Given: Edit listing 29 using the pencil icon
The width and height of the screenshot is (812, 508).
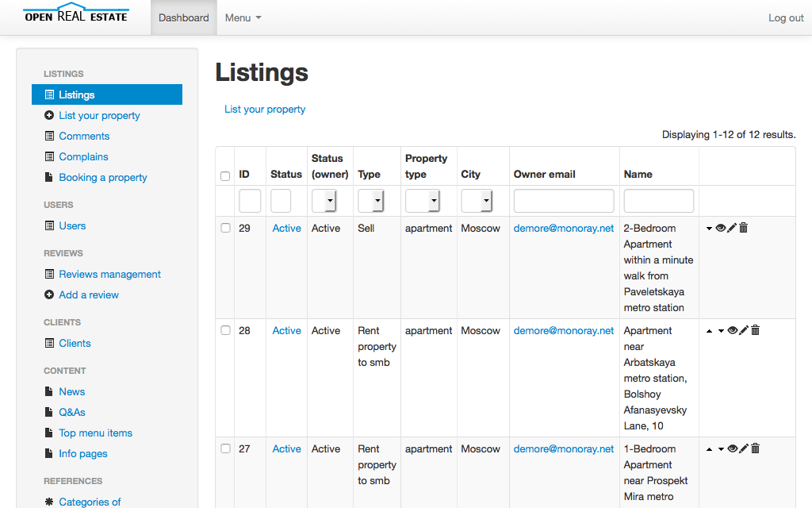Looking at the screenshot, I should click(x=732, y=228).
